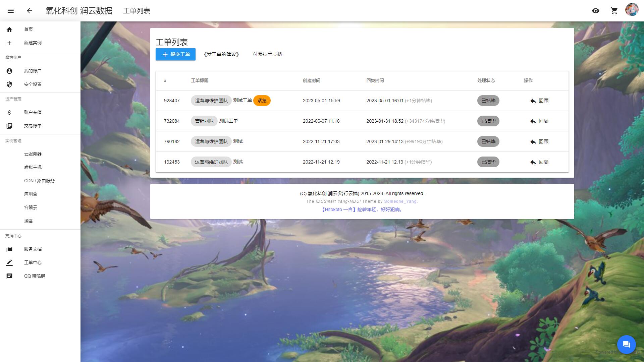Click 已结毕 status of ticket 790182

(488, 141)
